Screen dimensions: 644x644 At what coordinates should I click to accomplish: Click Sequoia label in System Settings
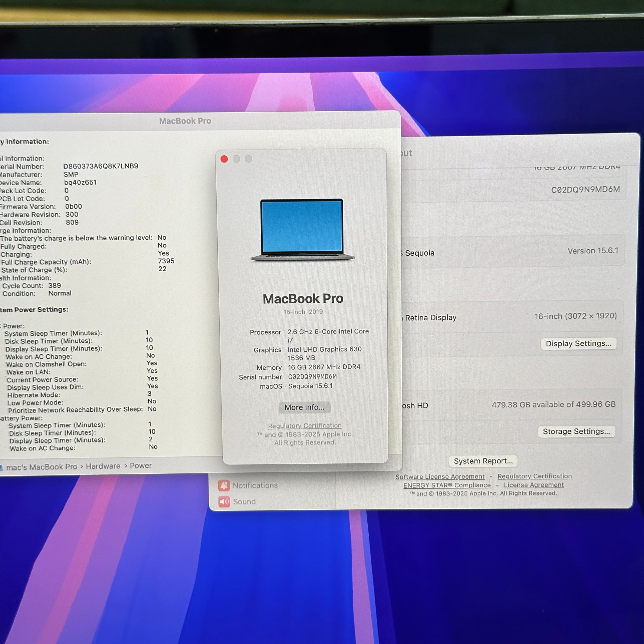(x=420, y=253)
